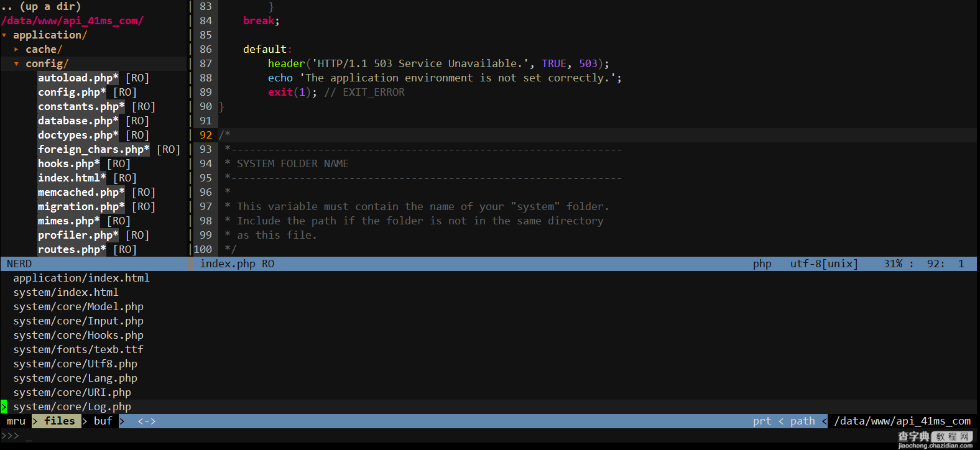The width and height of the screenshot is (980, 450).
Task: Click line number 100 in gutter
Action: [x=203, y=250]
